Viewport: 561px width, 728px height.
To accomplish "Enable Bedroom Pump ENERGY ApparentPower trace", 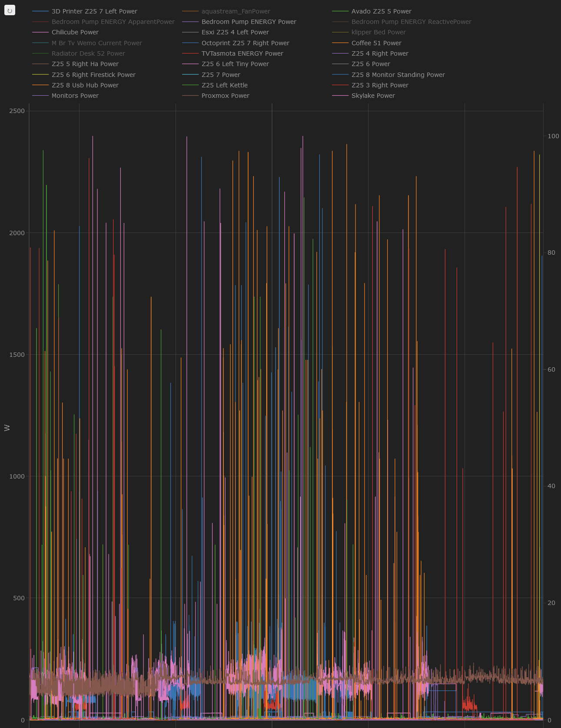I will coord(113,22).
